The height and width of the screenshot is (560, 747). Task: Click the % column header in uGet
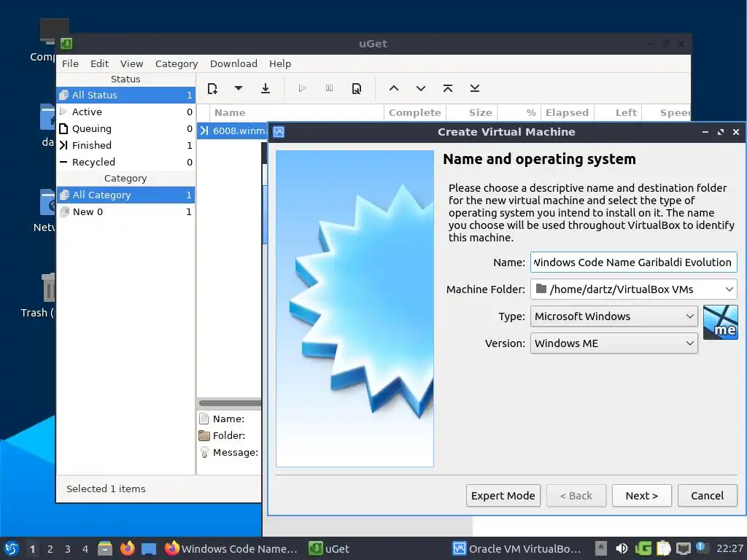point(519,112)
